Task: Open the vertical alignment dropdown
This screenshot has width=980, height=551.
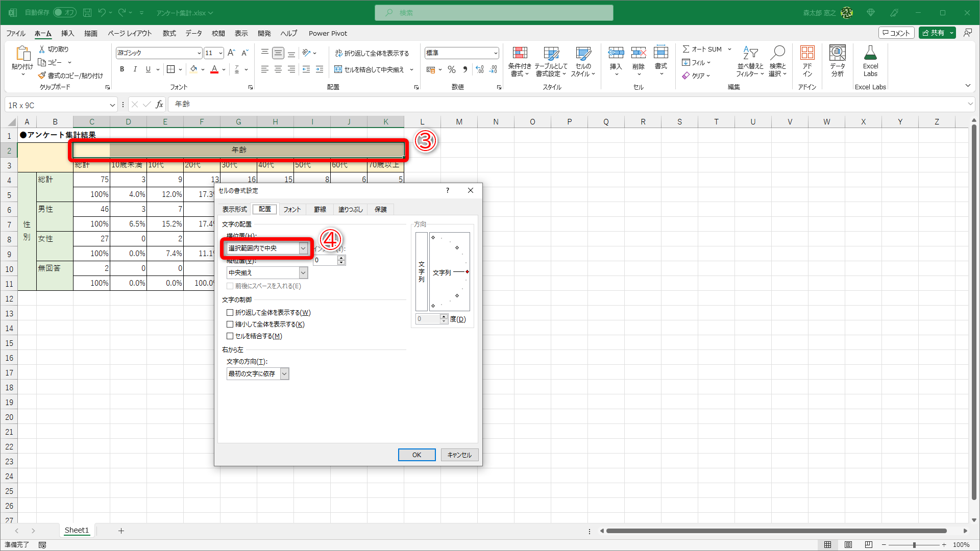Action: point(303,273)
